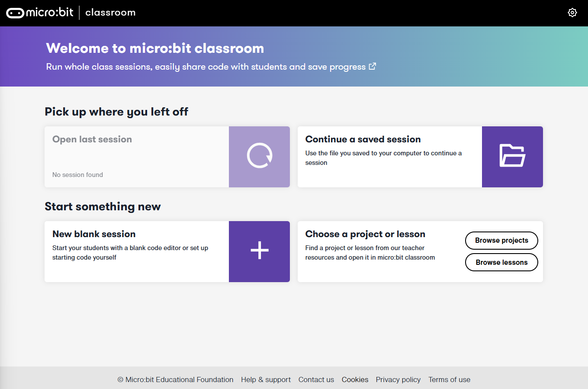
Task: Open the settings gear icon
Action: click(x=572, y=13)
